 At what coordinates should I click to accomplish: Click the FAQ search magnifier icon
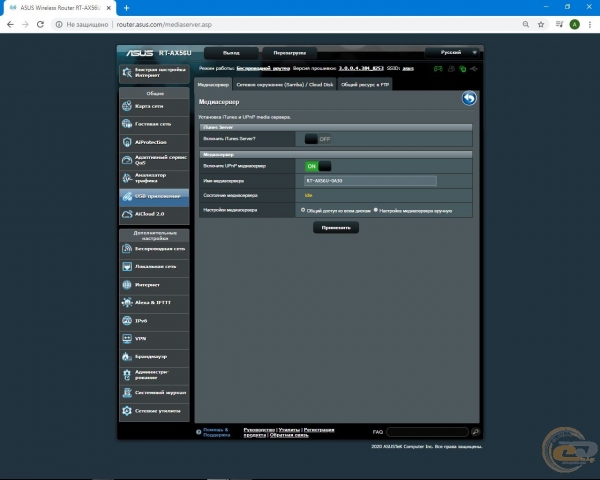tap(475, 432)
